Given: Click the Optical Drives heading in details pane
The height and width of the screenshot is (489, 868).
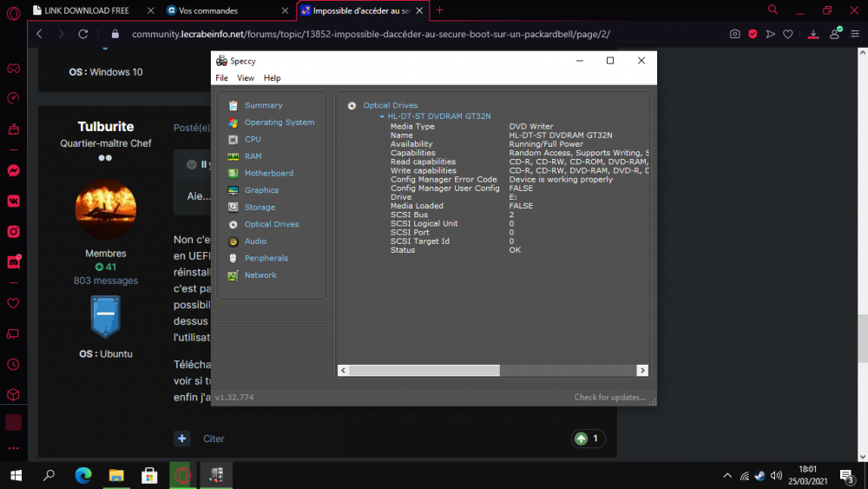Looking at the screenshot, I should tap(391, 105).
